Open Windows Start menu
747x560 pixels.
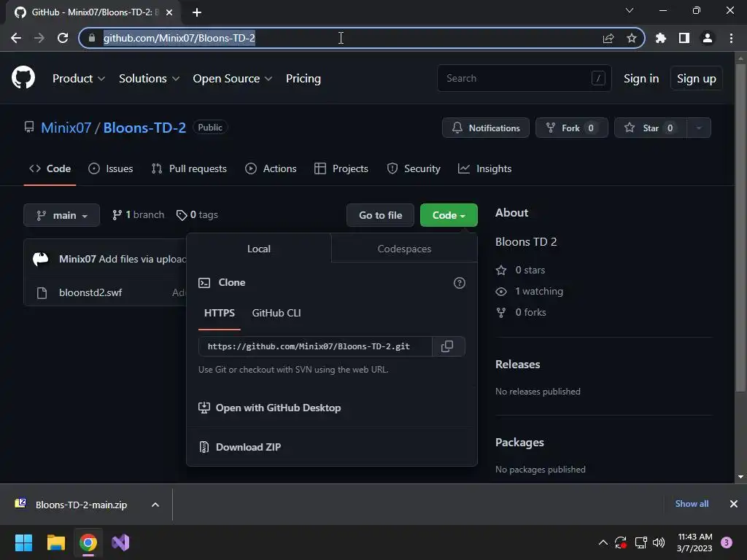coord(23,542)
